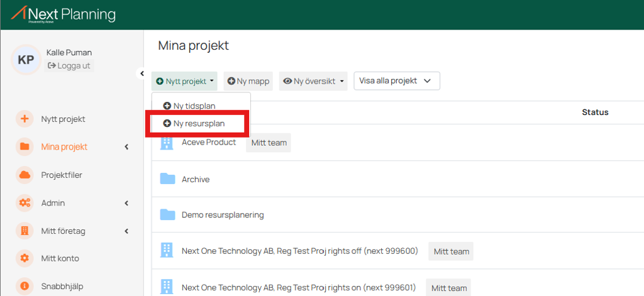644x296 pixels.
Task: Select Ny tidsplan from the menu
Action: (194, 106)
